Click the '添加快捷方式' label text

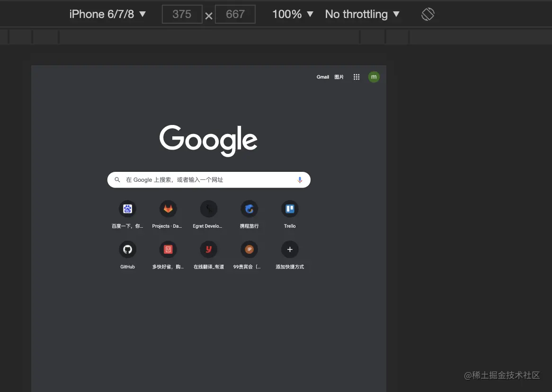(x=290, y=267)
